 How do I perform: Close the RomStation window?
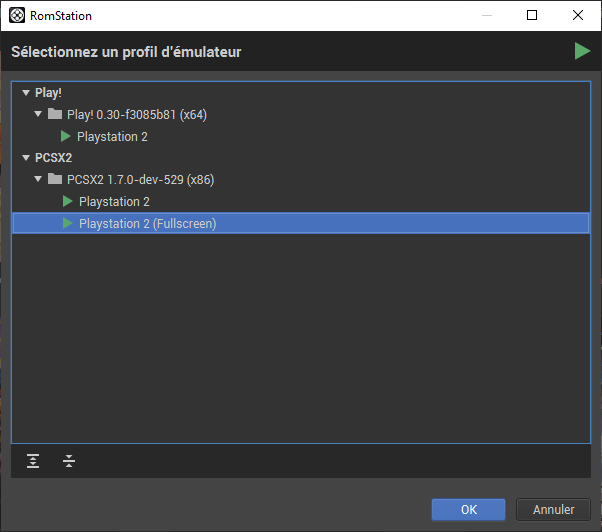pos(578,15)
